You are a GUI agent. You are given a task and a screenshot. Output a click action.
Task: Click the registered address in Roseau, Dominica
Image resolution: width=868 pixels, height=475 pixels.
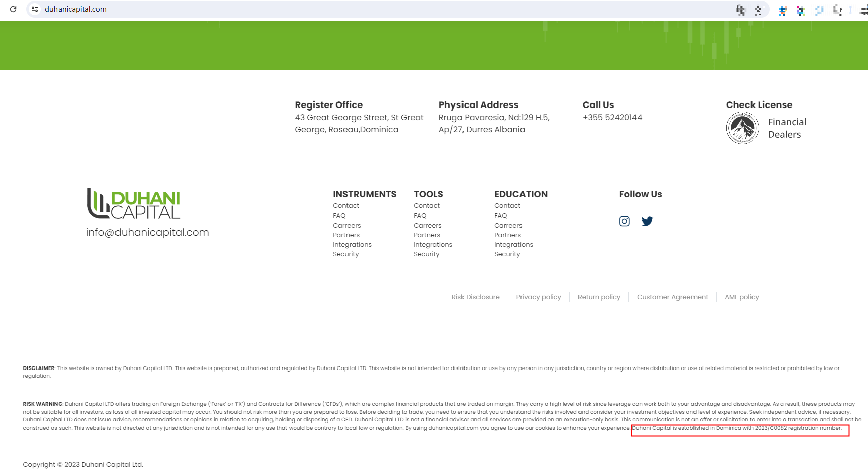pos(359,124)
